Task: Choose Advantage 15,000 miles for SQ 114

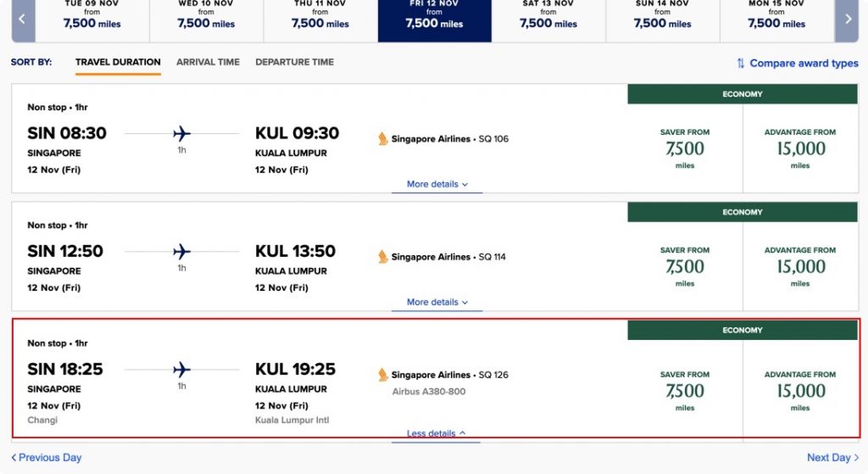Action: [x=800, y=266]
